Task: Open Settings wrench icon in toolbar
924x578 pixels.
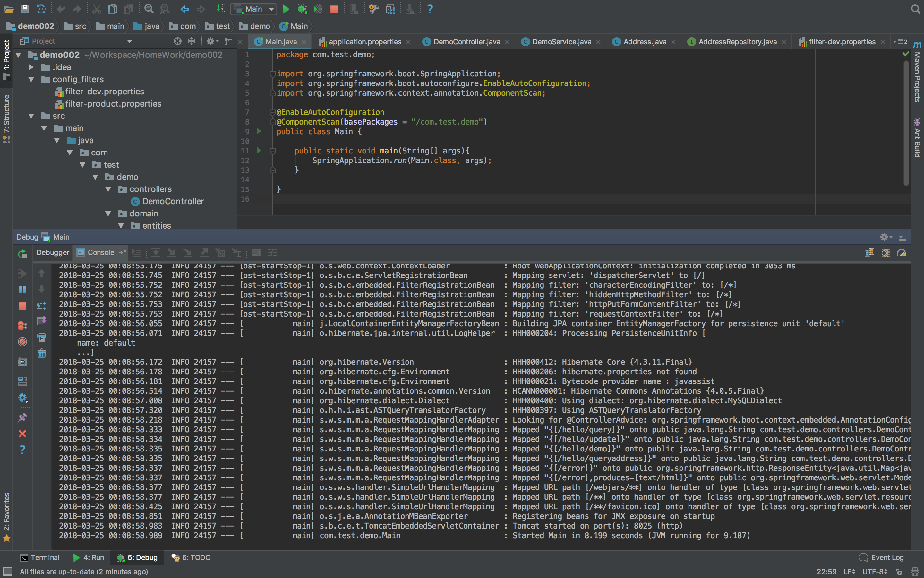Action: (x=374, y=9)
